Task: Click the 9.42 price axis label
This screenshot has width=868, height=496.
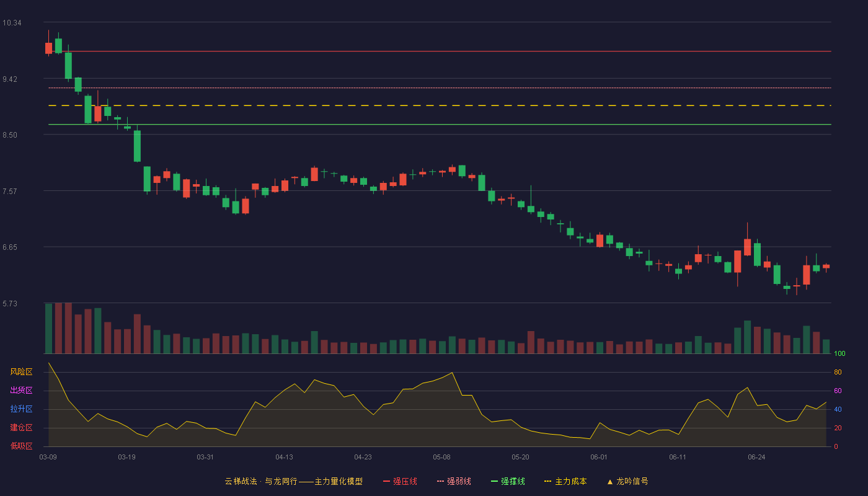Action: (10, 79)
